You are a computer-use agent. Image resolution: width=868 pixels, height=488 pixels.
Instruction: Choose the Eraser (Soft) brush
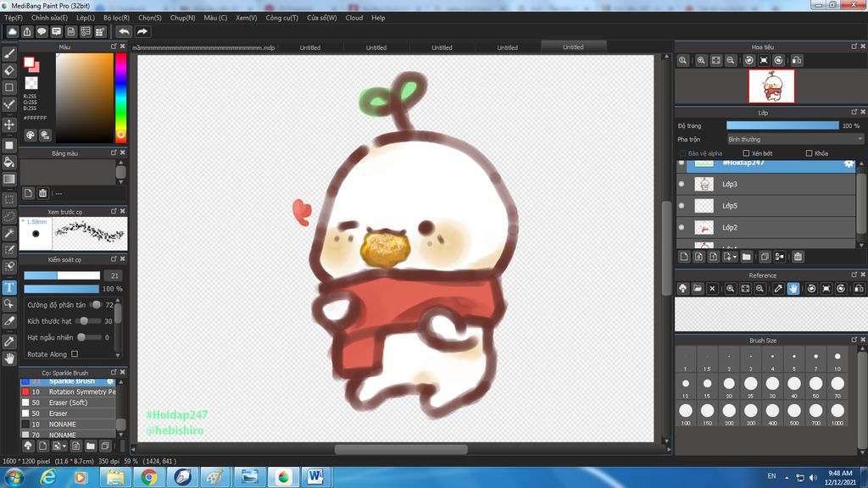(68, 402)
